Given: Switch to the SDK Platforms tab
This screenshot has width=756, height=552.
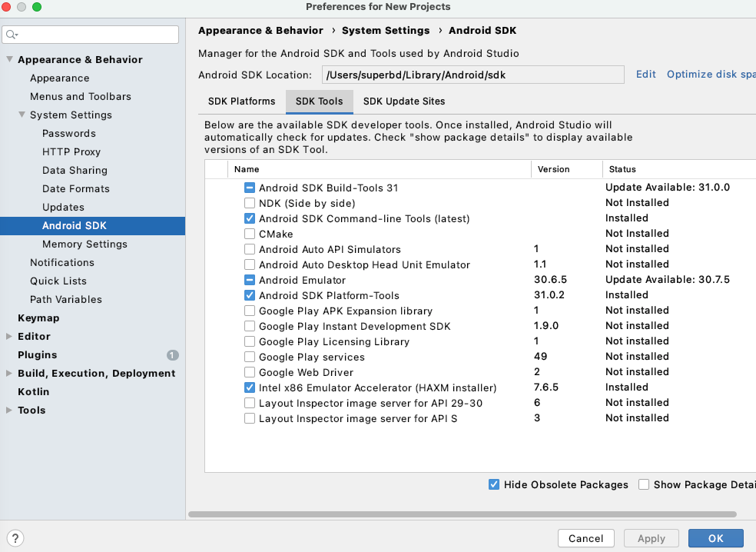Looking at the screenshot, I should coord(241,101).
